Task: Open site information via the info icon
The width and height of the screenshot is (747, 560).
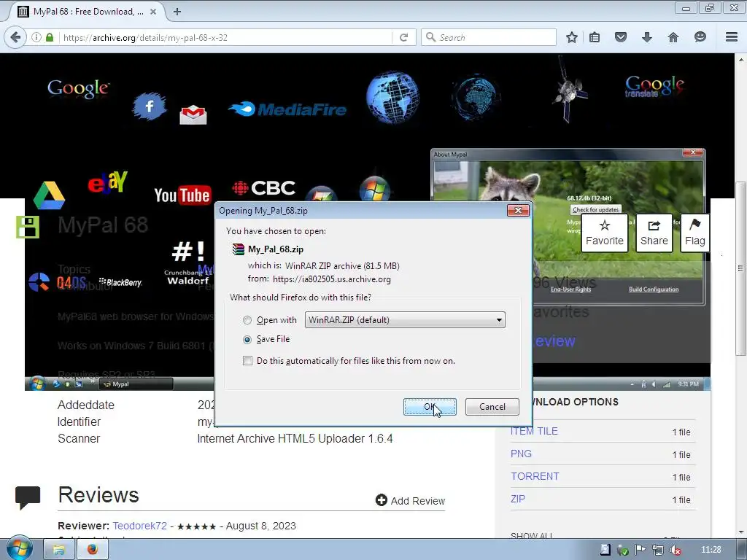Action: (36, 37)
